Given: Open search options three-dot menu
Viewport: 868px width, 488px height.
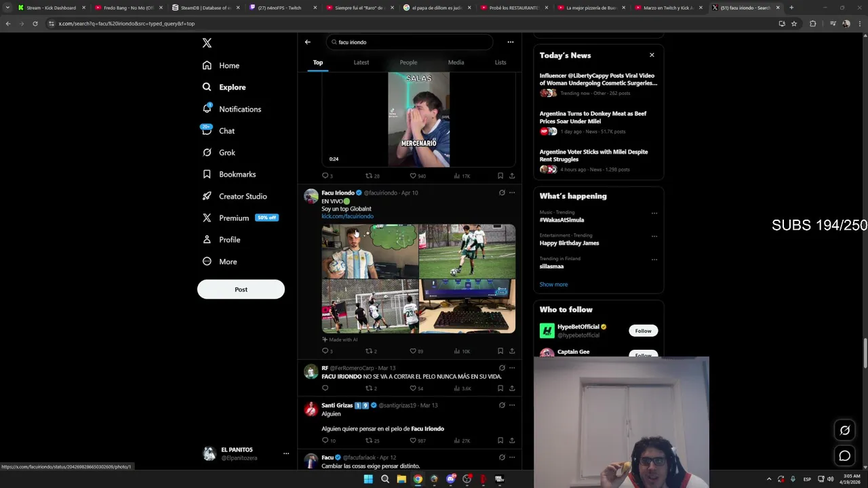Looking at the screenshot, I should [x=511, y=42].
